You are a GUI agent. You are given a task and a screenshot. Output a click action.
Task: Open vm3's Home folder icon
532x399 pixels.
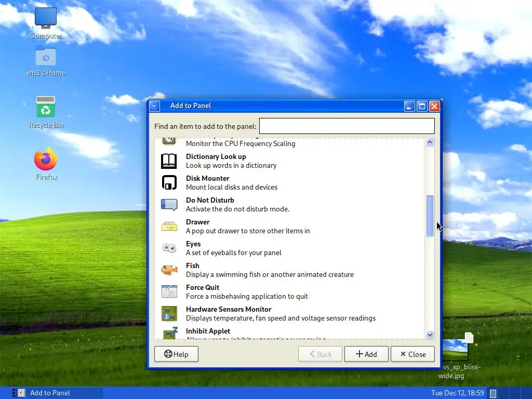46,56
